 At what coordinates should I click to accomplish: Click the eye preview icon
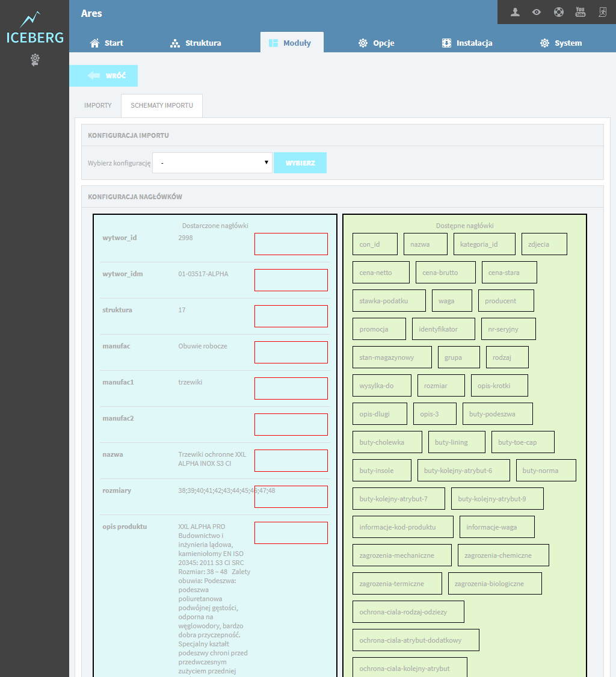click(x=537, y=12)
